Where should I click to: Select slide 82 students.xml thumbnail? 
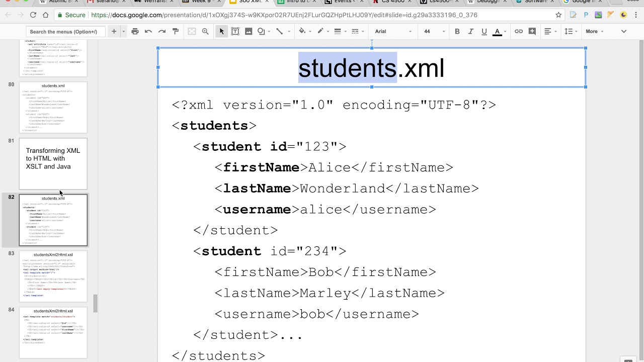[x=53, y=220]
